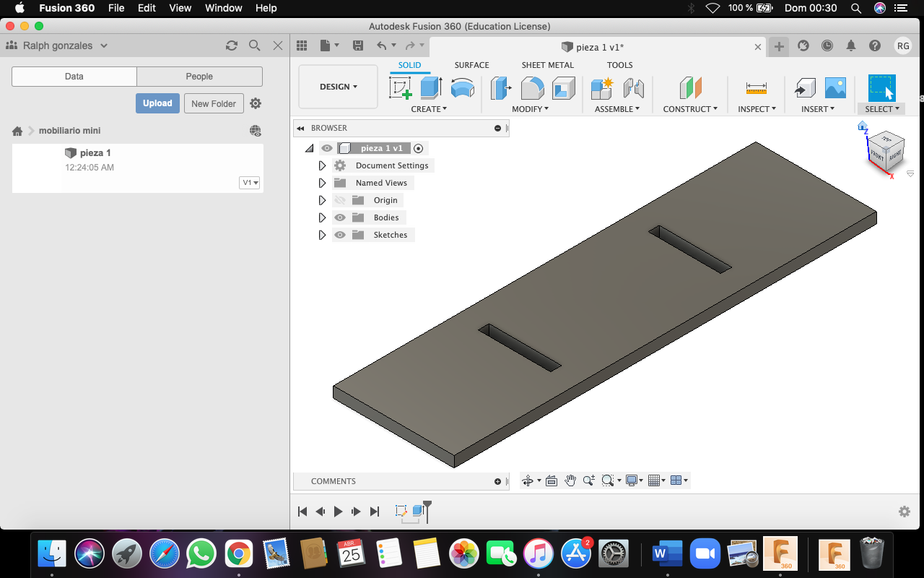Switch to the SHEET METAL tab

[547, 65]
